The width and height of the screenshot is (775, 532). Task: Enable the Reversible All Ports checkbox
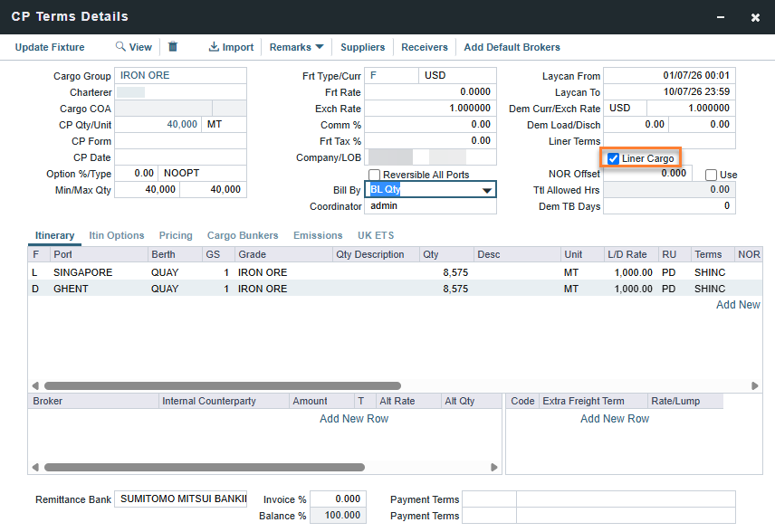pos(375,175)
